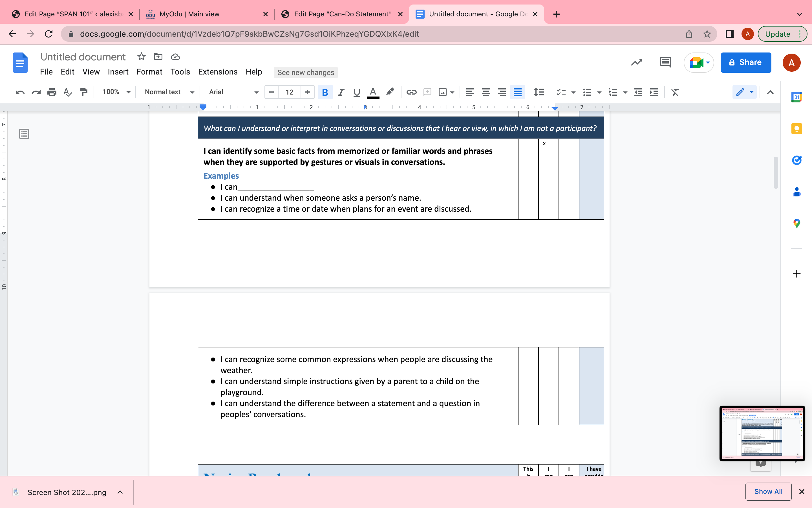812x508 pixels.
Task: Open the View menu
Action: (x=91, y=72)
